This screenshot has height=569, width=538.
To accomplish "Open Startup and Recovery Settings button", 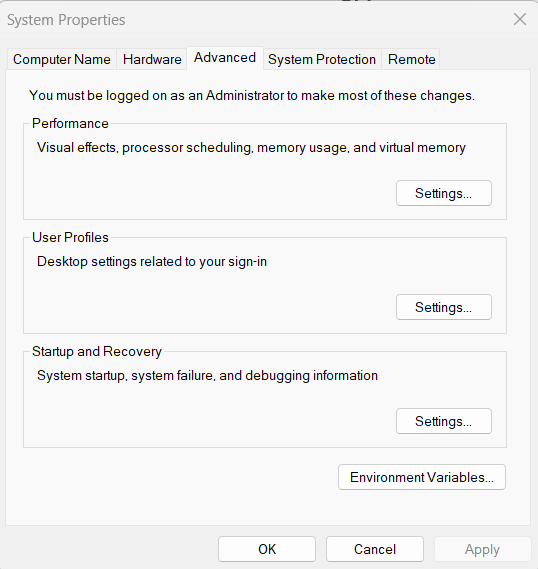I will coord(444,421).
